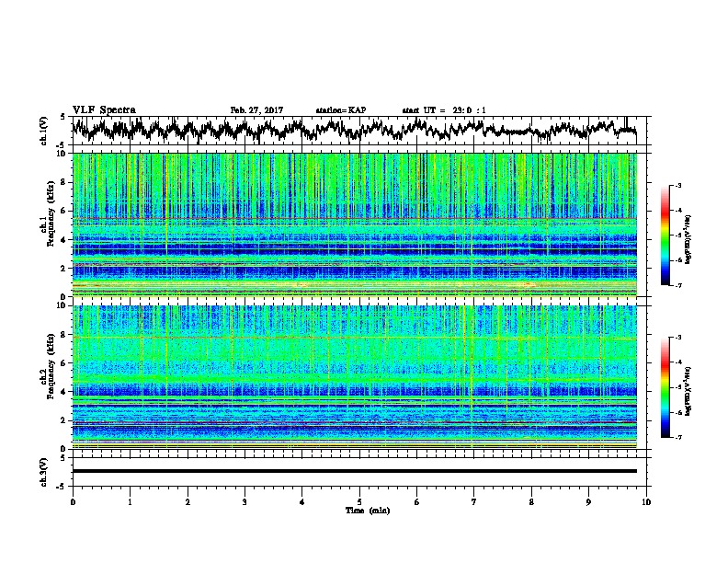728x563 pixels.
Task: Click the red horizontal line near 5.5 kHz in ch.1
Action: (355, 218)
